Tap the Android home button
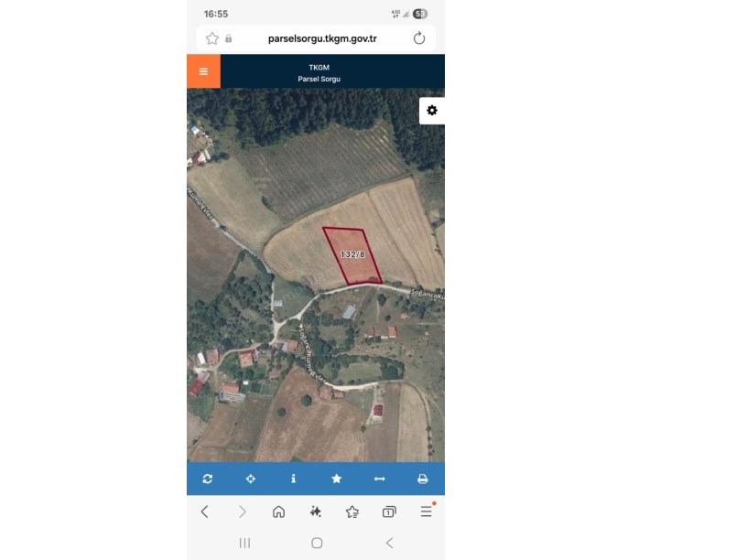 (x=317, y=543)
